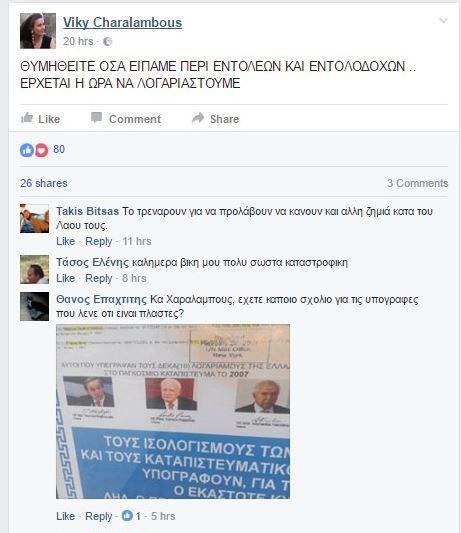
Task: Click the Comment speech bubble icon
Action: point(97,118)
